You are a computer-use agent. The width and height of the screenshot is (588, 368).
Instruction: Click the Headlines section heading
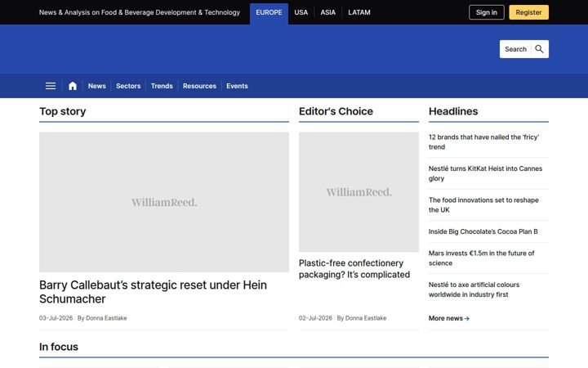pos(453,111)
